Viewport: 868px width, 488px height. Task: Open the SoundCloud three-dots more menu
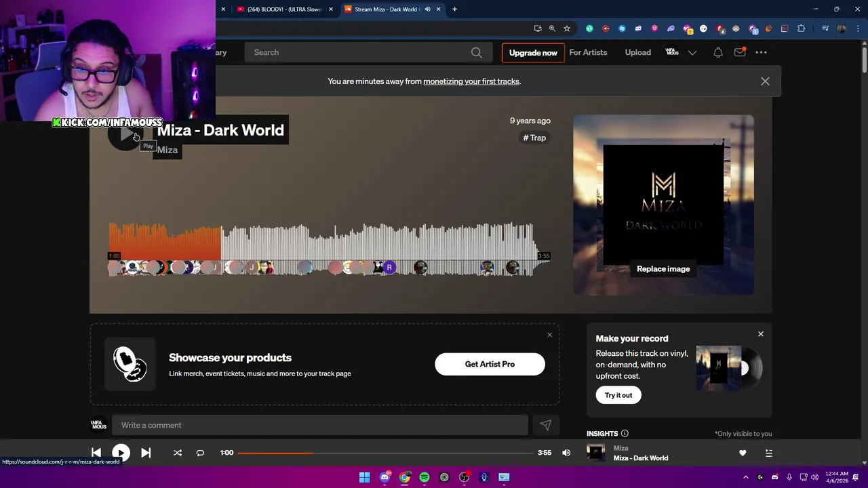pos(761,52)
